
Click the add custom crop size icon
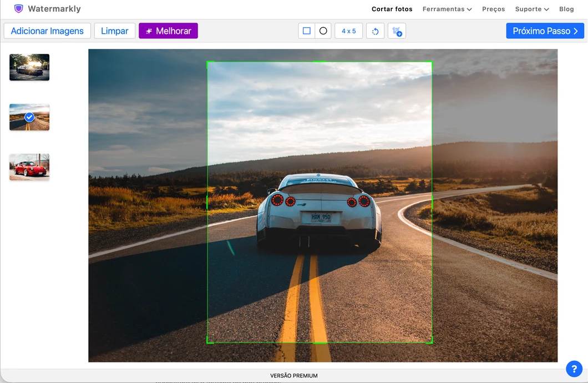pyautogui.click(x=397, y=31)
